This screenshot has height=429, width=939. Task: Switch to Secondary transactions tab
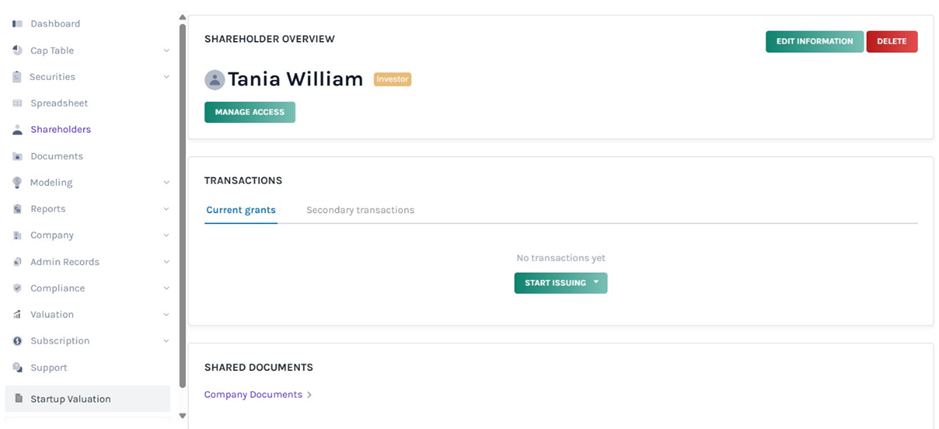tap(360, 210)
